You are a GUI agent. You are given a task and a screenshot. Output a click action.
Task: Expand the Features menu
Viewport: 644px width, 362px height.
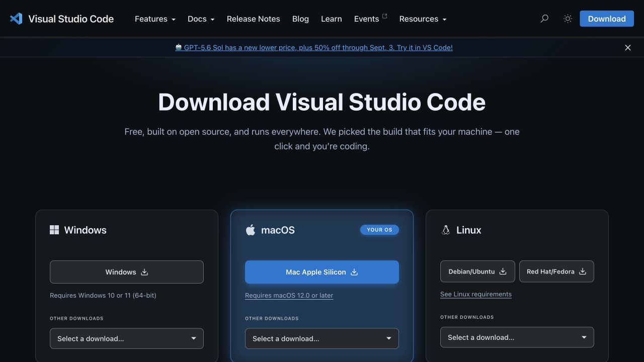[x=155, y=19]
